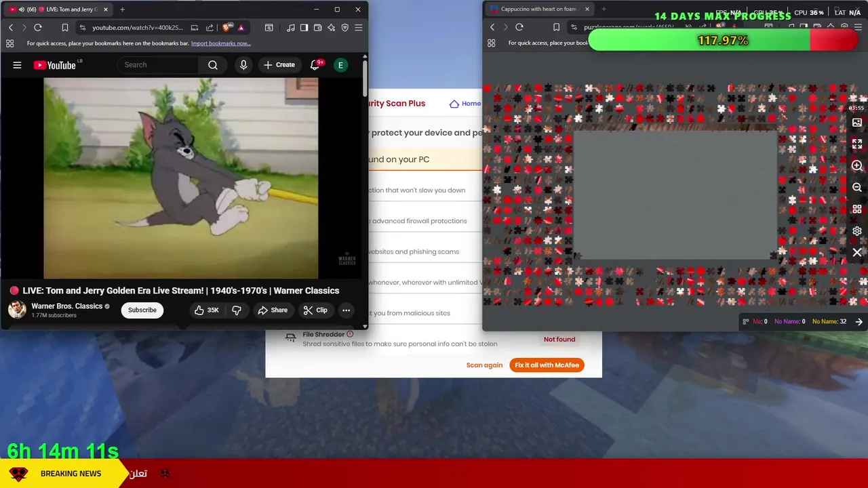The height and width of the screenshot is (488, 868).
Task: Open the apps grid on YouTube bookmarks bar
Action: coord(9,43)
